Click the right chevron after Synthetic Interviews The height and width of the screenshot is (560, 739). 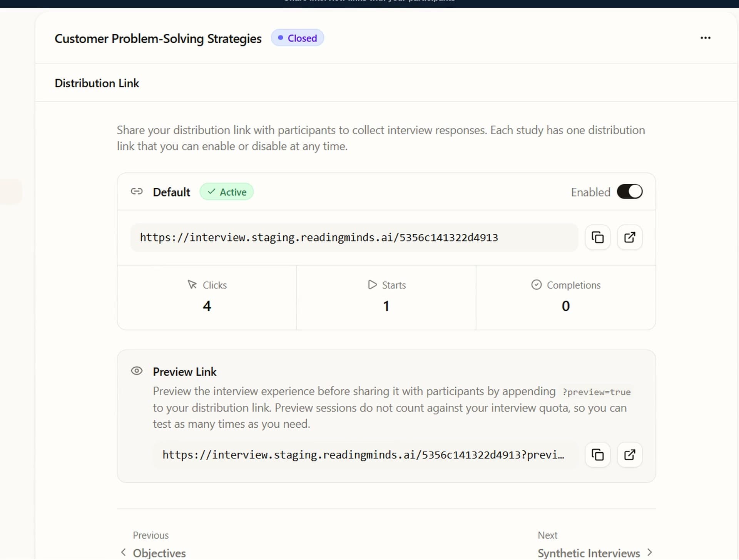[x=650, y=552]
